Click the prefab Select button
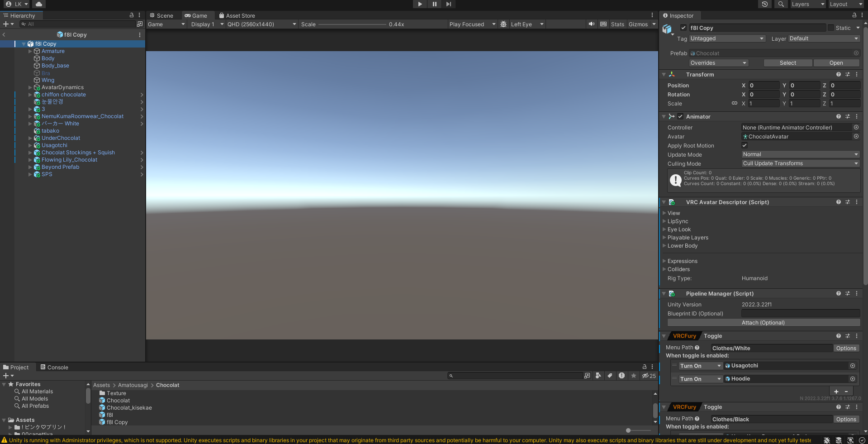Screen dimensions: 868x444 tap(788, 63)
